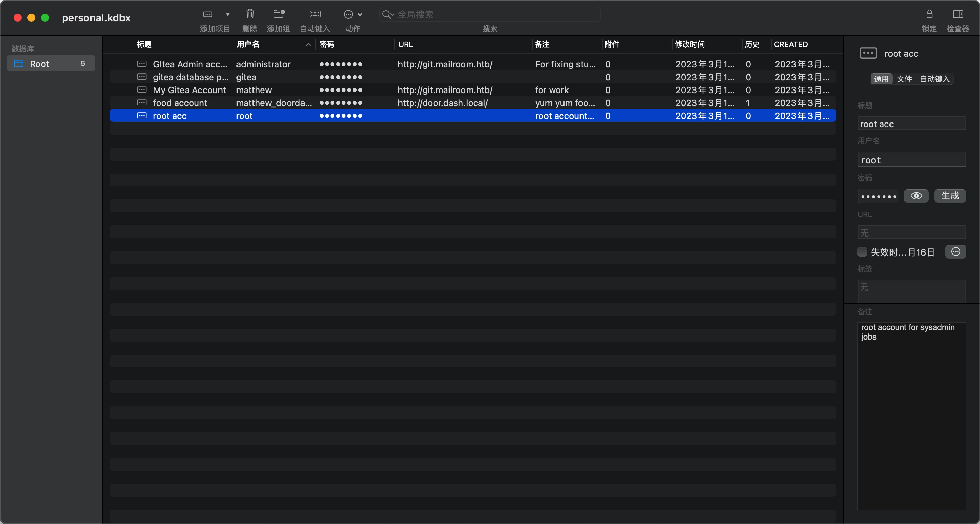Click the Add Entry (添加项目) icon

tap(208, 14)
